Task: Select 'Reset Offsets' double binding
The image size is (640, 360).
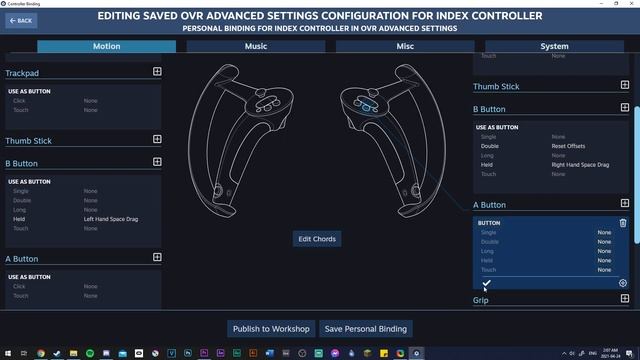Action: (x=568, y=146)
